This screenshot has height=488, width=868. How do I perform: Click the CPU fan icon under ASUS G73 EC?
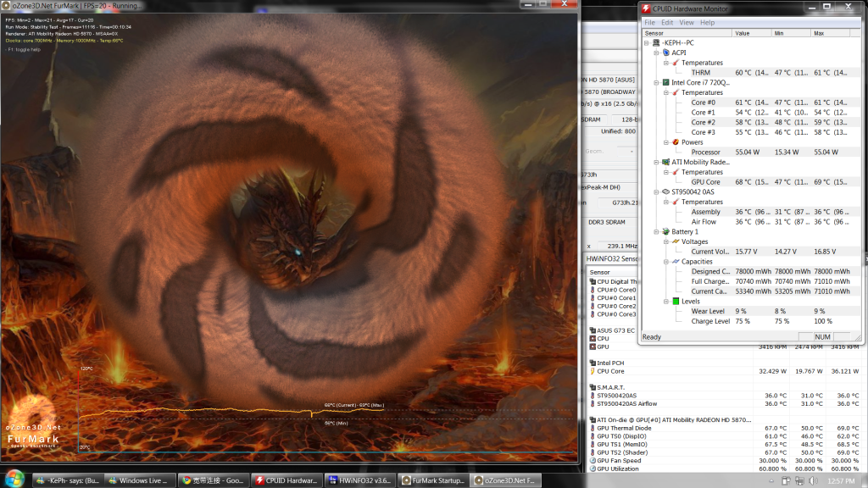coord(593,339)
